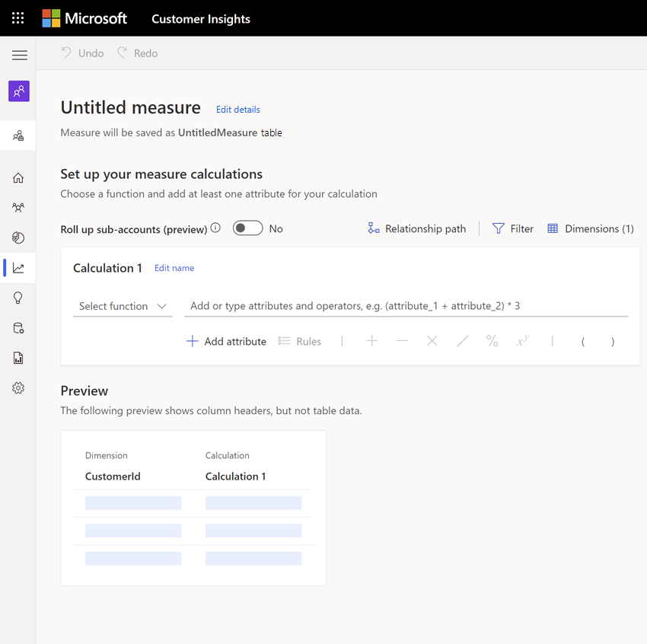Open Data database gear icon

pyautogui.click(x=18, y=328)
